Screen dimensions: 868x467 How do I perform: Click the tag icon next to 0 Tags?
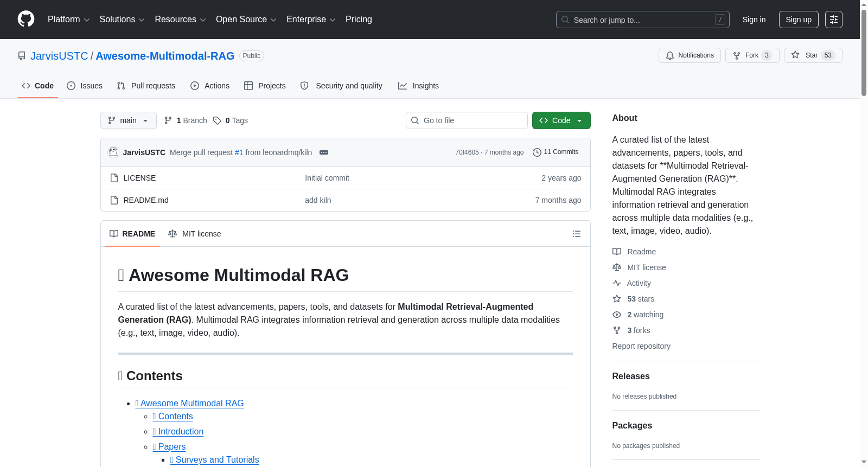tap(217, 120)
